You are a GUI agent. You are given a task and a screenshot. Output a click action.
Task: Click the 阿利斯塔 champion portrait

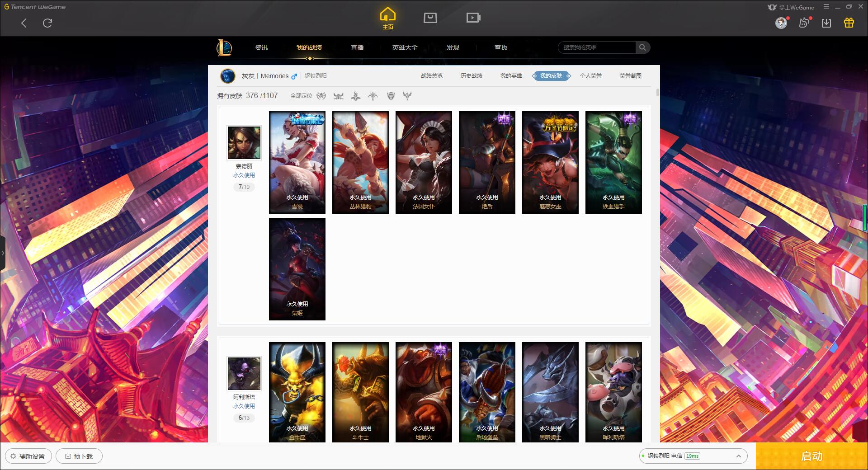click(x=244, y=374)
